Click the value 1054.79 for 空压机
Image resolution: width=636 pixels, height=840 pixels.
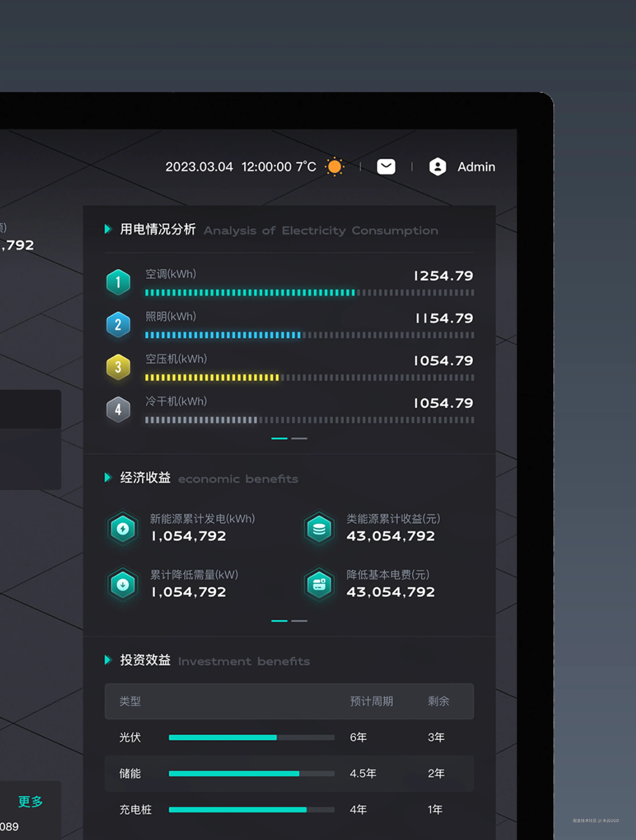(444, 361)
